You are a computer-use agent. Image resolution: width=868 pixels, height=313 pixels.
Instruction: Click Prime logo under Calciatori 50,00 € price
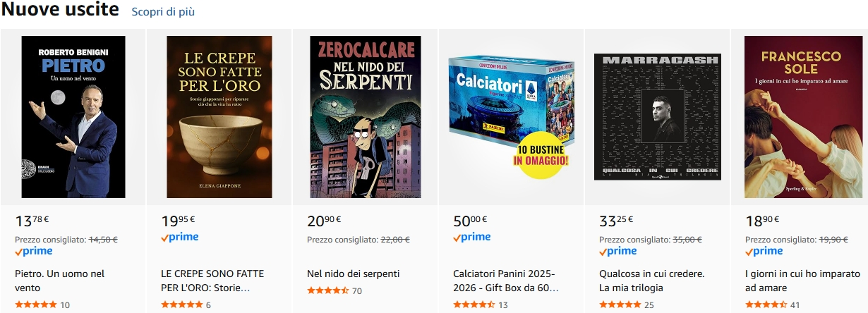click(x=472, y=238)
